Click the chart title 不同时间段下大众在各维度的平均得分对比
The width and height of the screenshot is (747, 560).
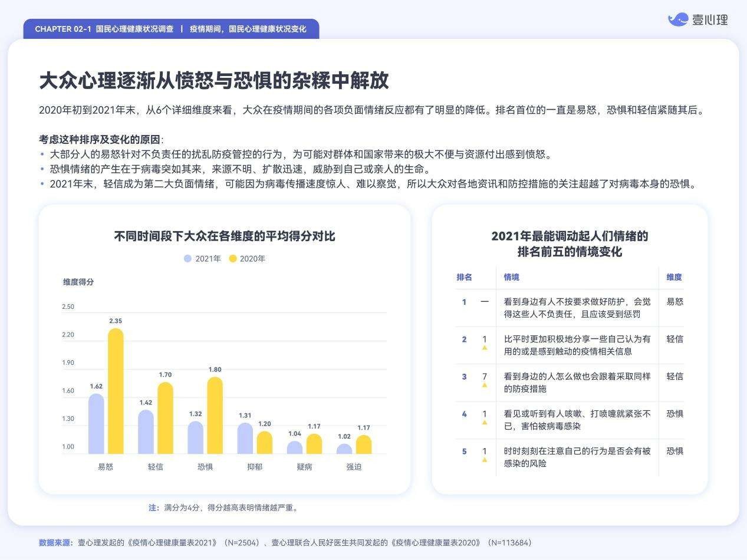[225, 236]
